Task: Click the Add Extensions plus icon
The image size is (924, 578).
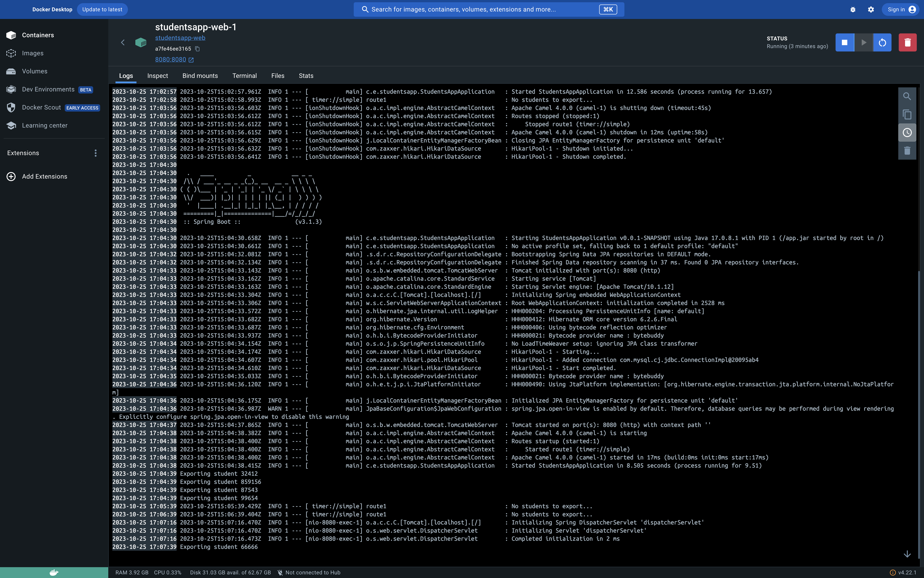Action: pyautogui.click(x=11, y=176)
